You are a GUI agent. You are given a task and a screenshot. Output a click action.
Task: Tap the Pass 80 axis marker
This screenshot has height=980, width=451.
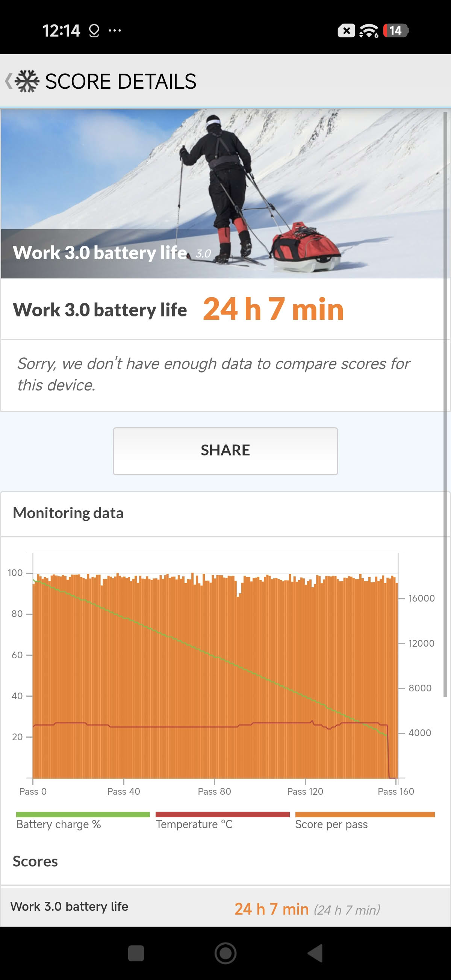point(214,791)
